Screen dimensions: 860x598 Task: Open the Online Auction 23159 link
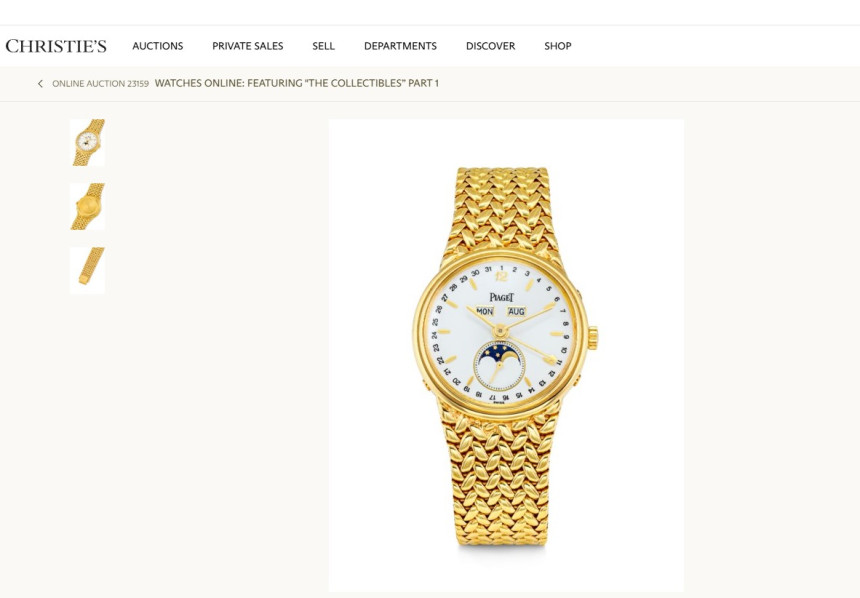click(x=100, y=83)
